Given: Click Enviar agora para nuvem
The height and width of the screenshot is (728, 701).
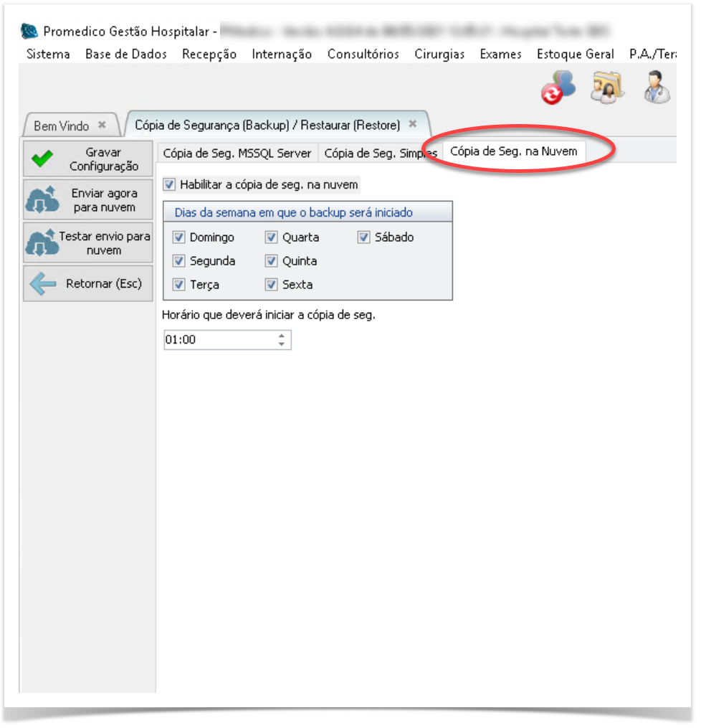Looking at the screenshot, I should [x=88, y=201].
